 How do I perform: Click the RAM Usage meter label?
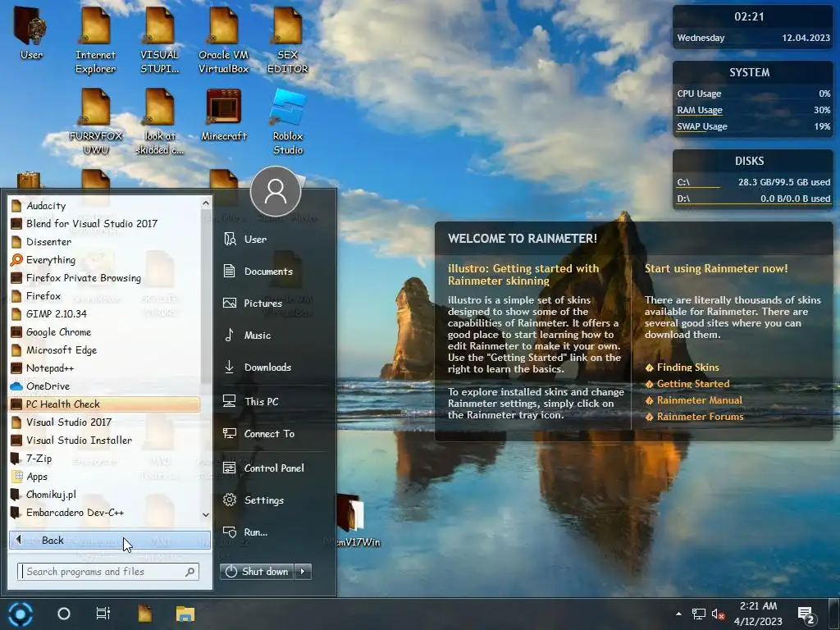pyautogui.click(x=699, y=110)
